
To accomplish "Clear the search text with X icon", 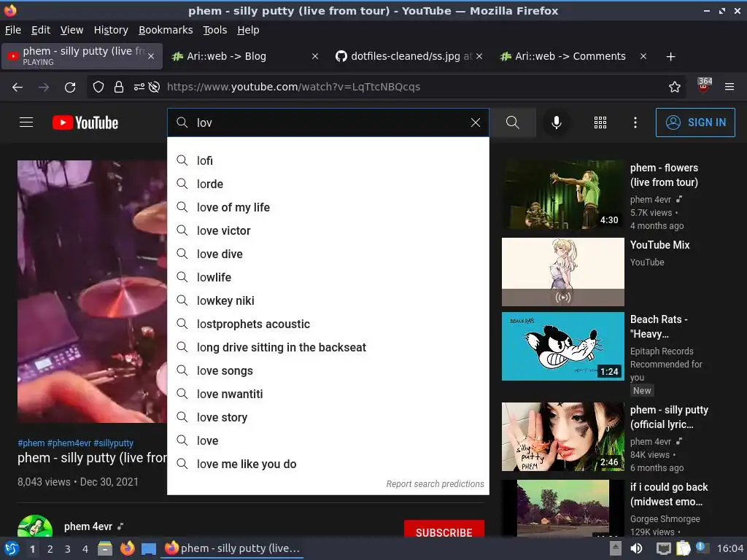I will click(x=476, y=122).
